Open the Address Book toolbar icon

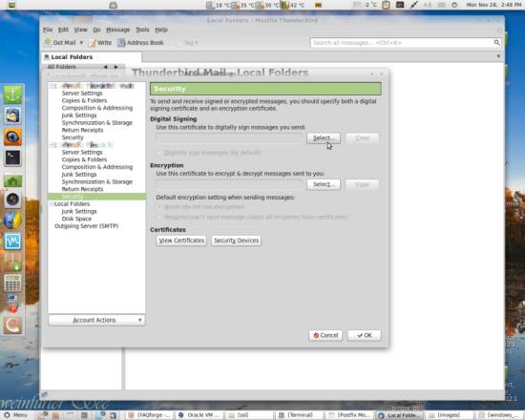pos(121,43)
